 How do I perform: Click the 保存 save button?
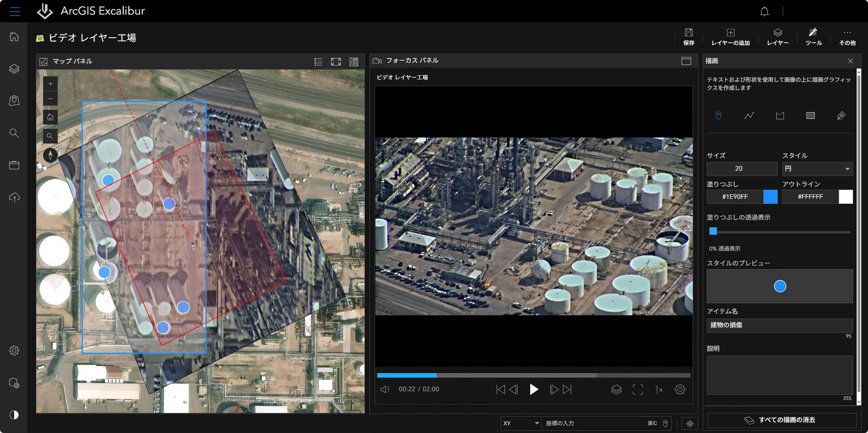(x=688, y=37)
